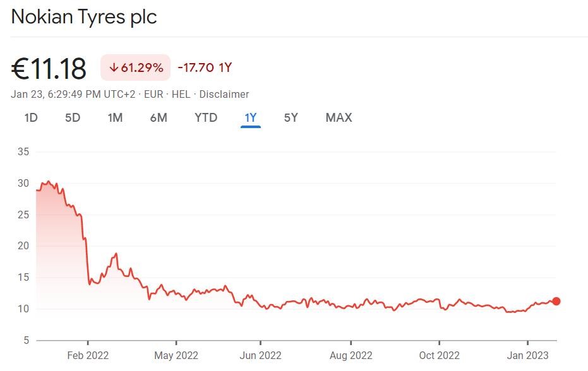Open the Disclaimer link
Image resolution: width=588 pixels, height=371 pixels.
tap(224, 94)
